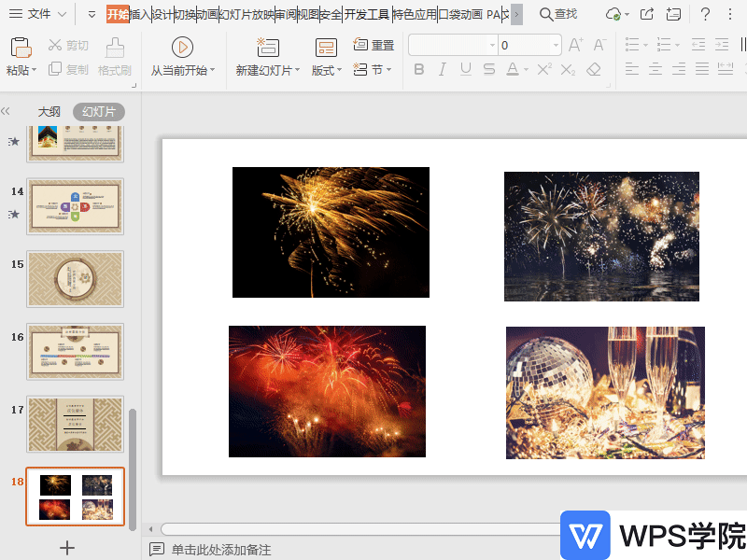Open the quick access toolbar dropdown

pyautogui.click(x=92, y=14)
